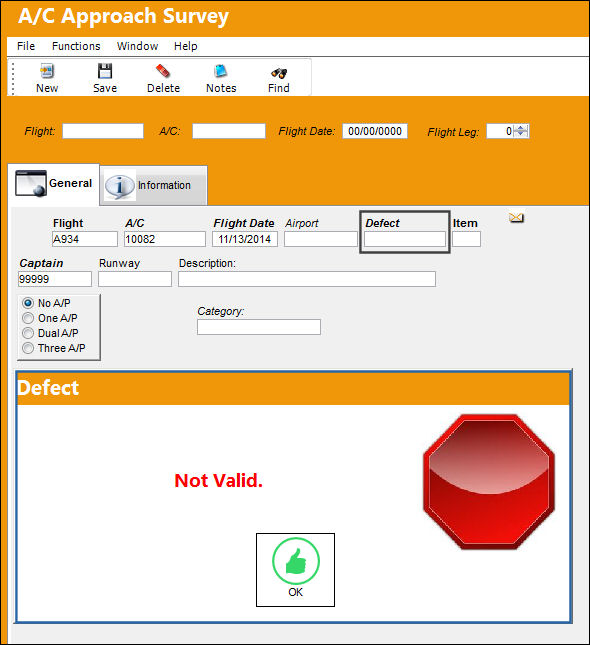
Task: Choose the Dual A/P option
Action: (x=28, y=333)
